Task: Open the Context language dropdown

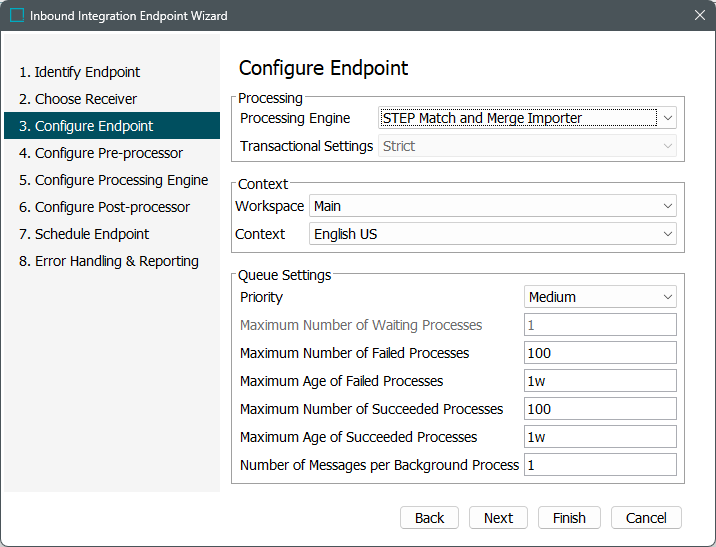Action: 492,234
